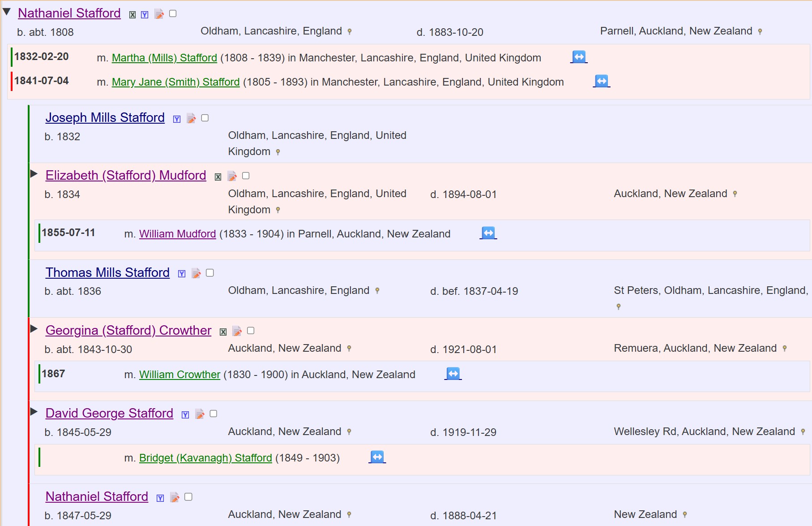
Task: Expand David George Stafford's descendants
Action: tap(34, 412)
